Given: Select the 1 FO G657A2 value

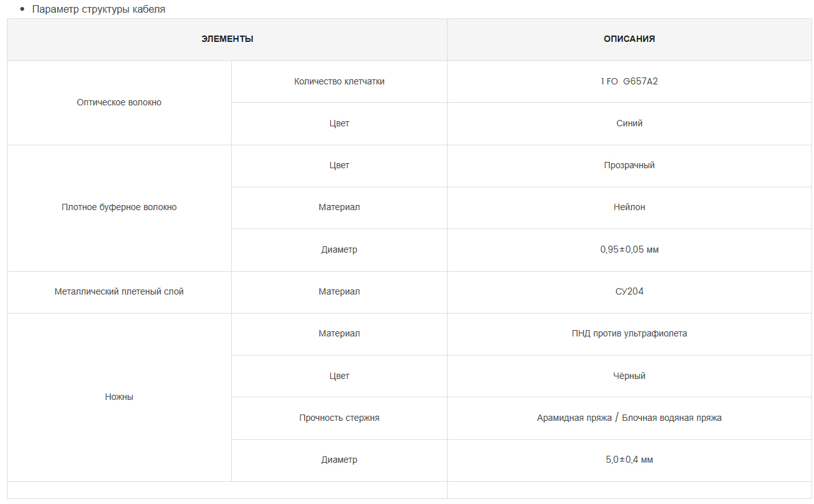Looking at the screenshot, I should click(x=629, y=81).
